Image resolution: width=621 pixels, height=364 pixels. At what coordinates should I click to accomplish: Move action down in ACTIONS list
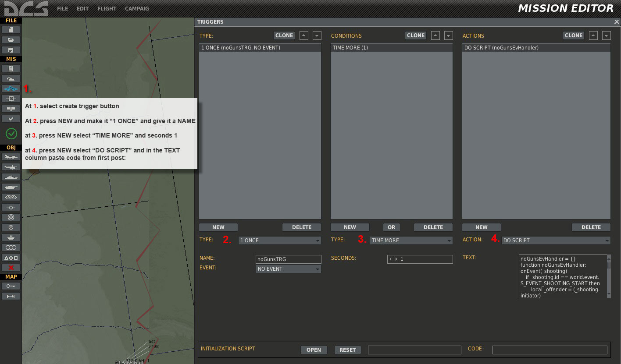(607, 35)
